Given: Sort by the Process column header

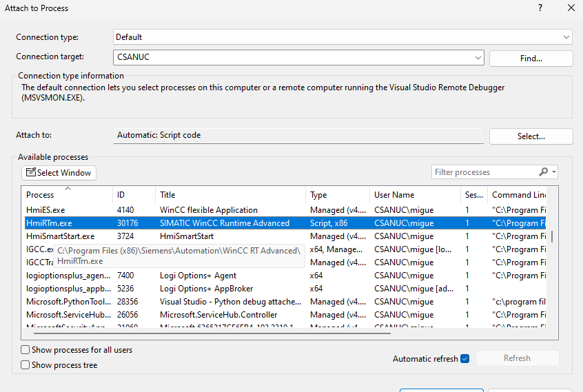Looking at the screenshot, I should [x=68, y=195].
